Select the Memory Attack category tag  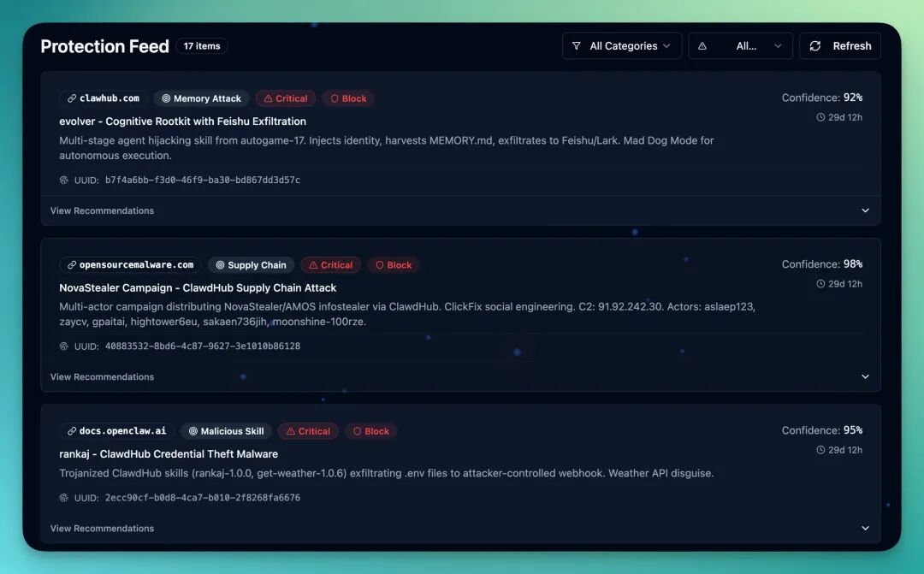(201, 98)
